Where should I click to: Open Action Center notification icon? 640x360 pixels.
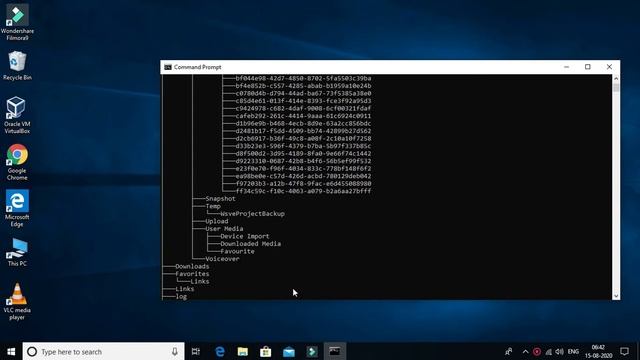pyautogui.click(x=624, y=351)
